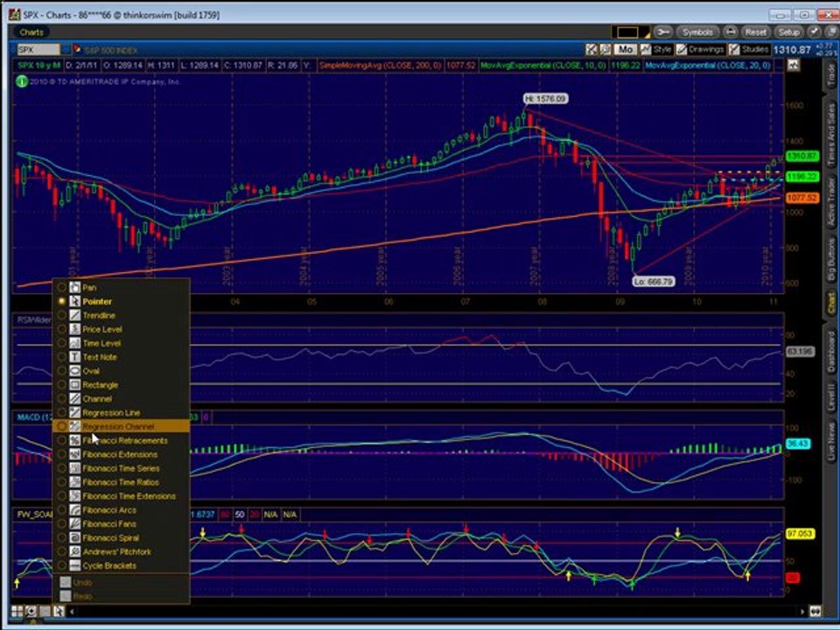This screenshot has height=630, width=840.
Task: Click the left scroll arrow below chart
Action: [71, 612]
